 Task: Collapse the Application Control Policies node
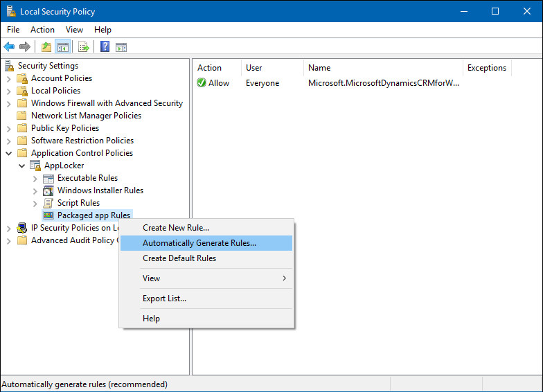[9, 153]
